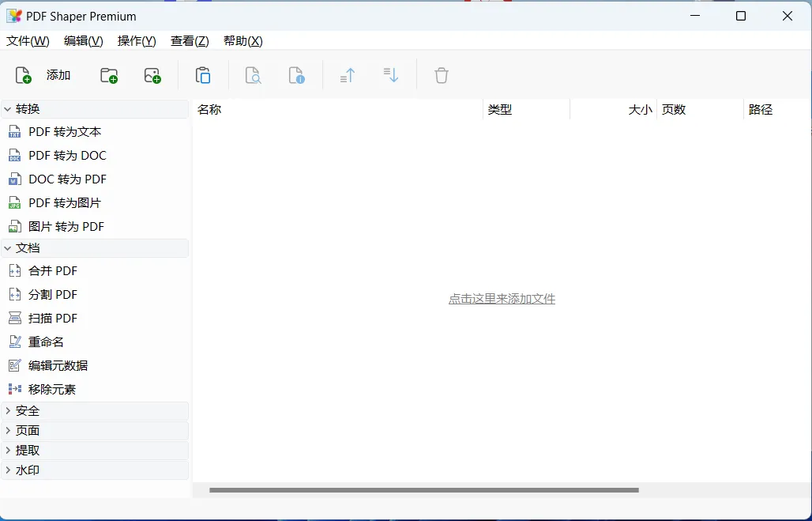Viewport: 812px width, 521px height.
Task: Choose the 编辑元数据 text
Action: coord(58,365)
